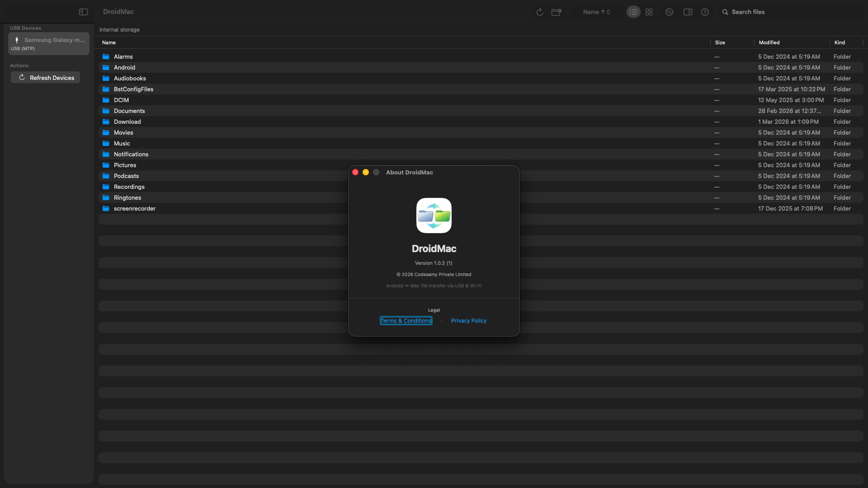
Task: Select the Internal storage breadcrumb
Action: [119, 29]
